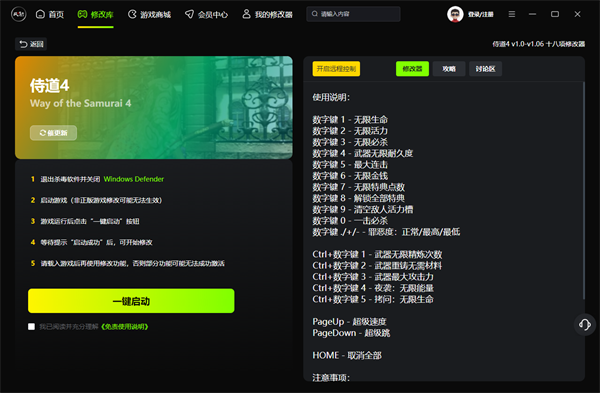The image size is (600, 393).
Task: Click text 数字键 6 - 无限金钱
Action: click(350, 176)
